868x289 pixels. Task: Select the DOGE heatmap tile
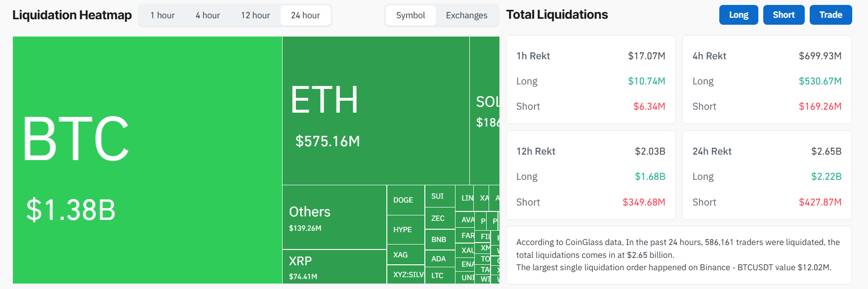404,200
